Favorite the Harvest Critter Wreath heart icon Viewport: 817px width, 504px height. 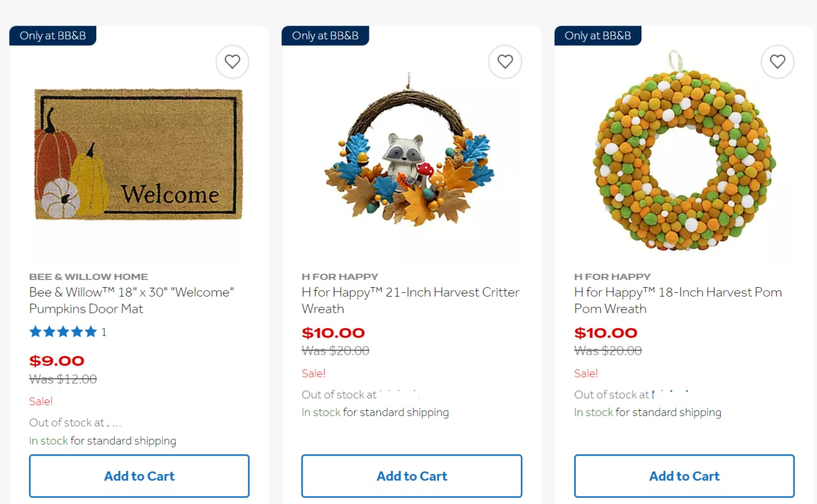(505, 62)
